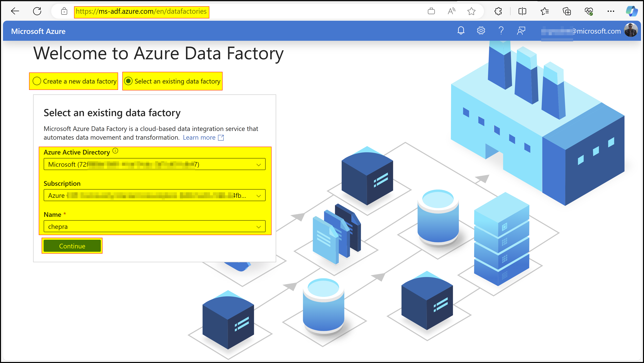Select Create a new data factory

point(37,81)
